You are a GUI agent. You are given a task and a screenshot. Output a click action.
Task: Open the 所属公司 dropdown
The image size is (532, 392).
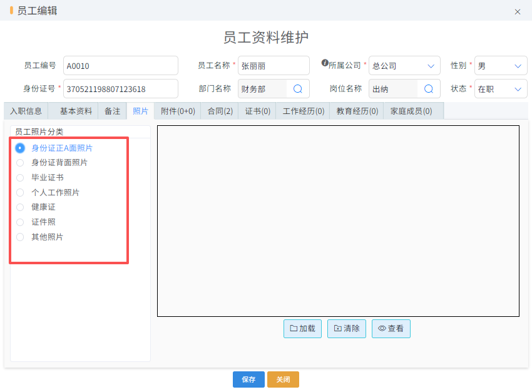pyautogui.click(x=404, y=66)
